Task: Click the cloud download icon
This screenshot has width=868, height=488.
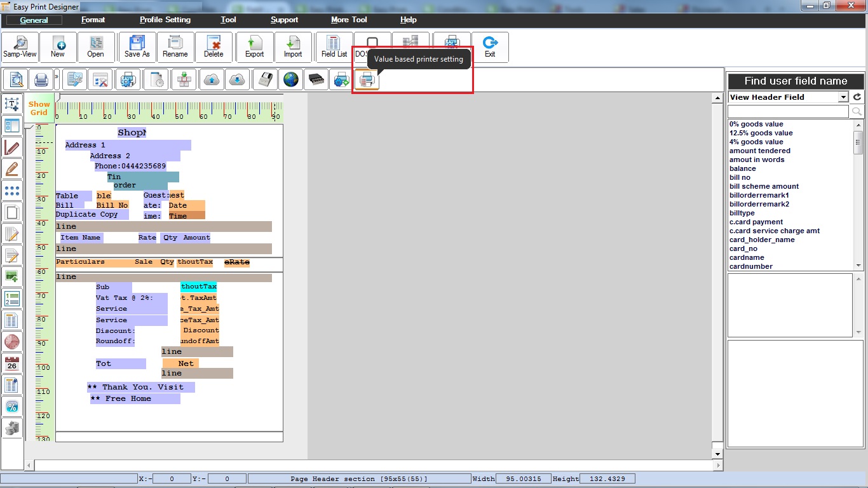Action: click(x=236, y=80)
